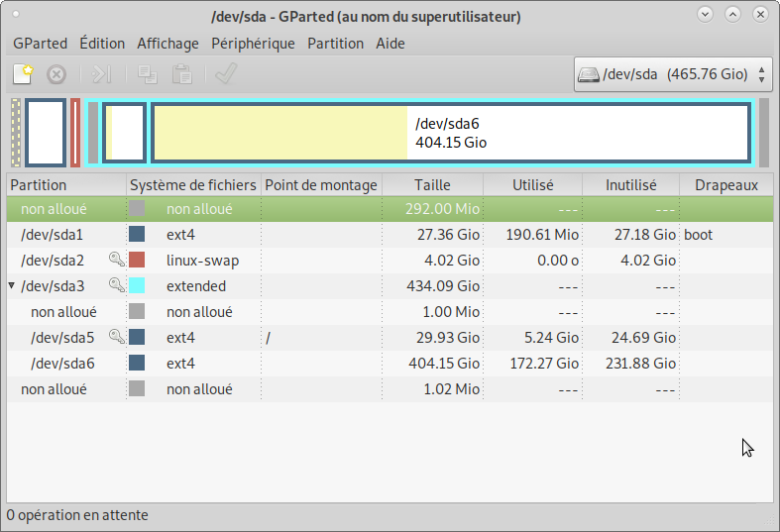Click the New partition toolbar icon
Screen dimensions: 780x532
[x=23, y=74]
